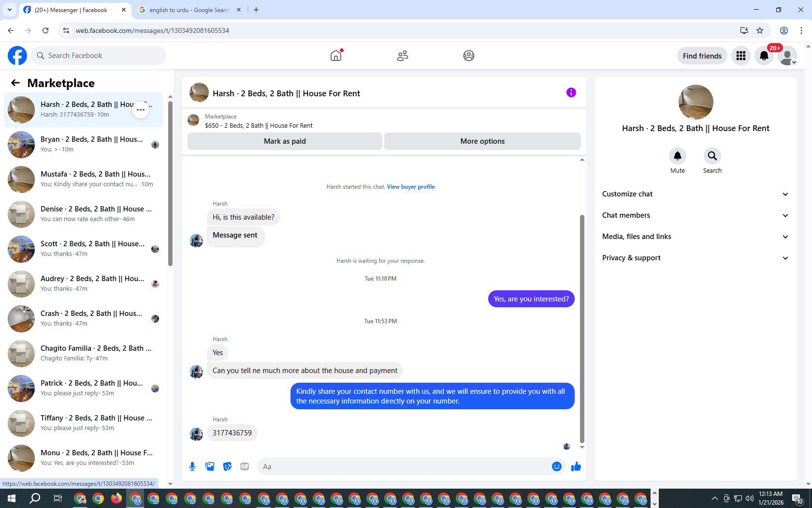Image resolution: width=812 pixels, height=508 pixels.
Task: Send a thumbs-up like
Action: [x=576, y=466]
